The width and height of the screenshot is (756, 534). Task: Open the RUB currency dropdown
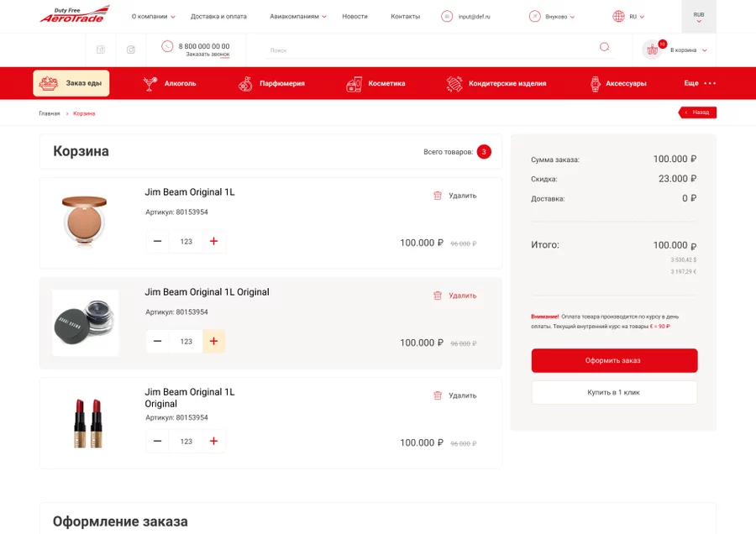pyautogui.click(x=699, y=17)
